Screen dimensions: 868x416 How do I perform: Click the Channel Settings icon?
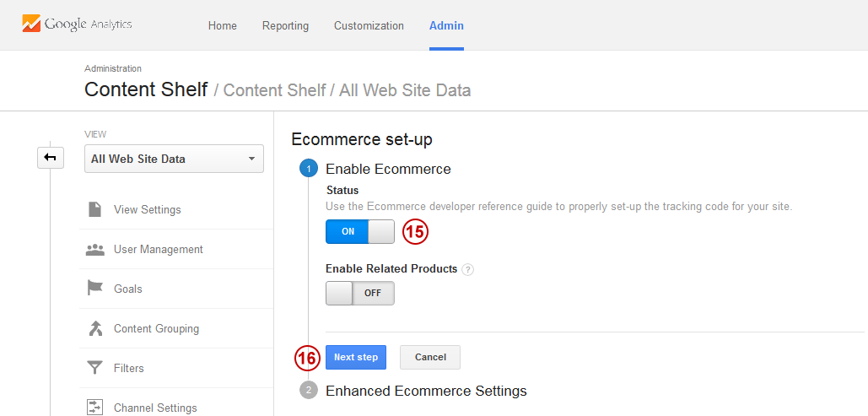click(x=95, y=408)
